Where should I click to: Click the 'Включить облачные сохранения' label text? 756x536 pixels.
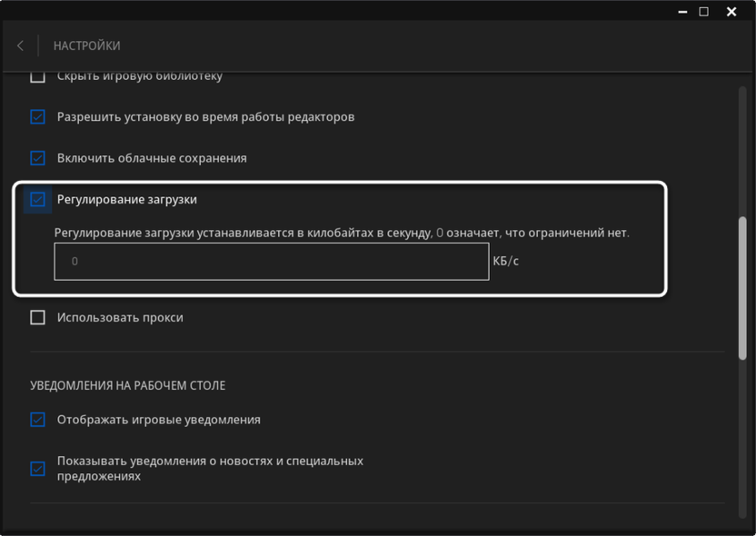click(152, 158)
